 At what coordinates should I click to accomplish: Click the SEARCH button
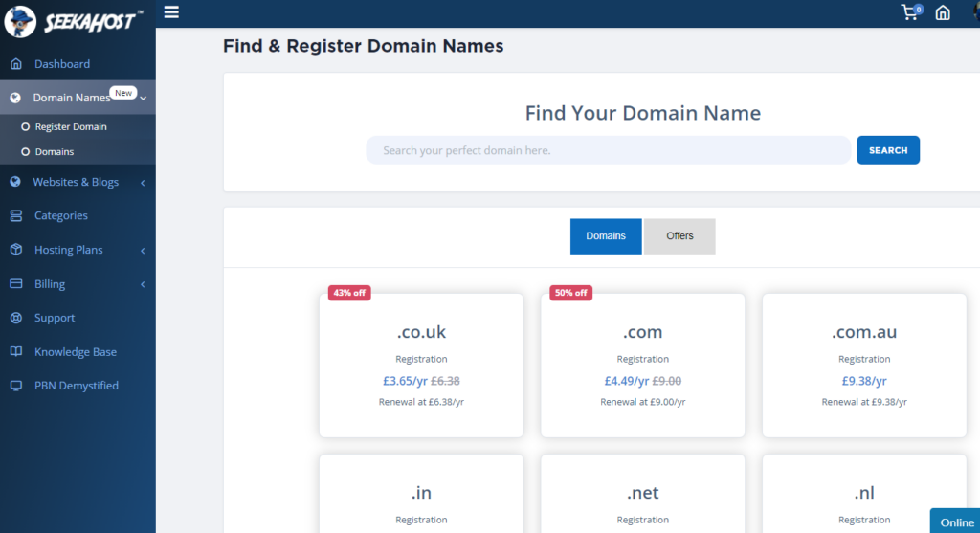click(x=888, y=150)
